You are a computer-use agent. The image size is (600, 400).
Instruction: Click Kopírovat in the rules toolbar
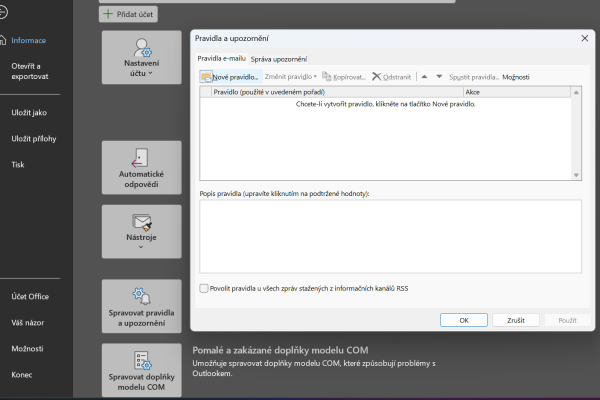[345, 76]
